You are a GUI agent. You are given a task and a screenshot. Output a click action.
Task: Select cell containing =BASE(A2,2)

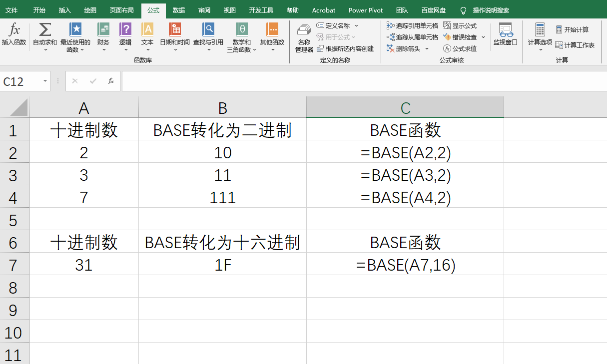pos(405,152)
